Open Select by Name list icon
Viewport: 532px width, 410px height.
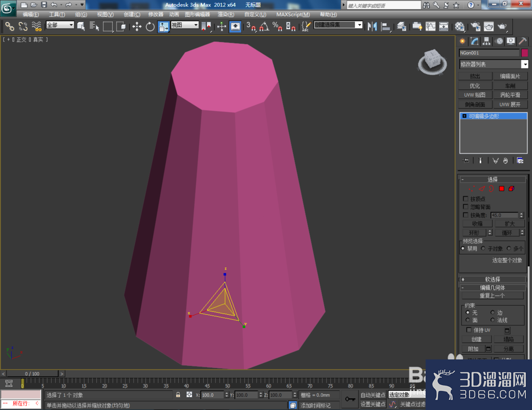(94, 26)
